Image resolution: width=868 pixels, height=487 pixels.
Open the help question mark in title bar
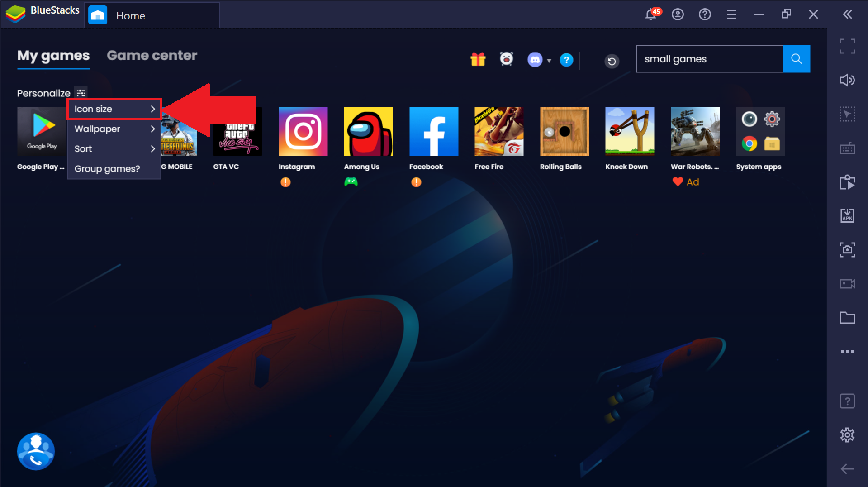tap(705, 14)
